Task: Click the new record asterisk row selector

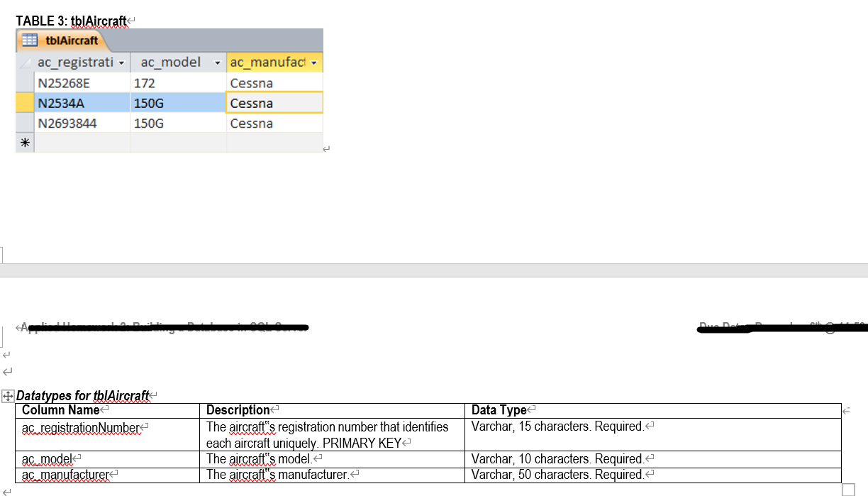Action: [x=25, y=142]
